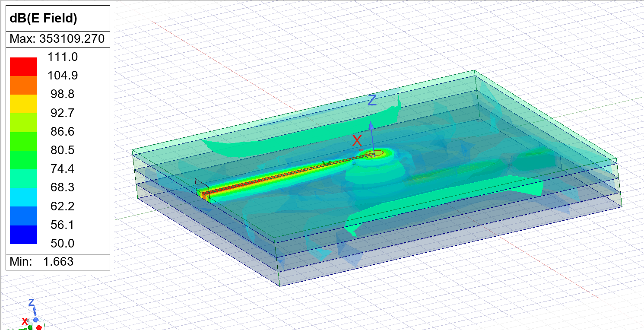Image resolution: width=644 pixels, height=330 pixels.
Task: Click the 111.0 scale label
Action: tap(63, 57)
